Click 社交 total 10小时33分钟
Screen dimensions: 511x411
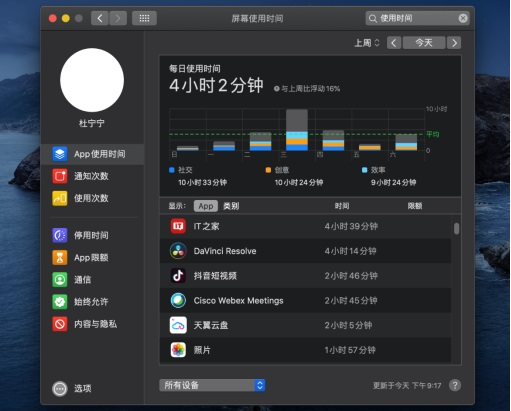[202, 183]
